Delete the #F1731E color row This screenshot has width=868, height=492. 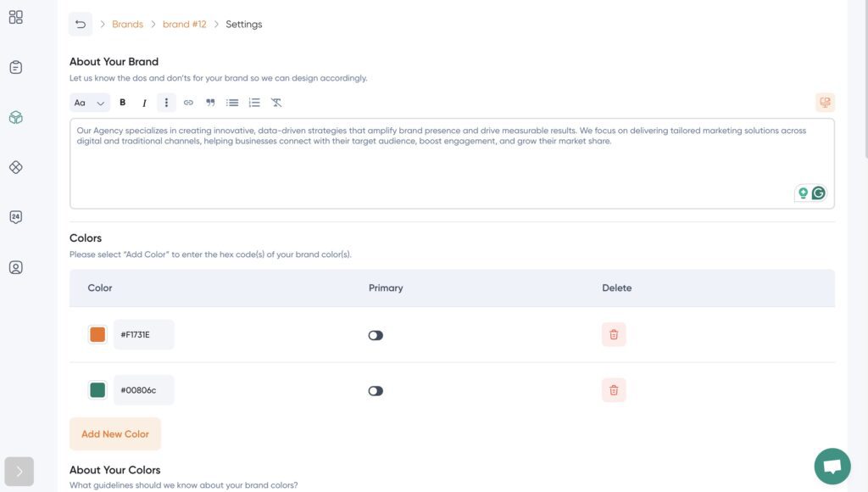click(x=614, y=334)
